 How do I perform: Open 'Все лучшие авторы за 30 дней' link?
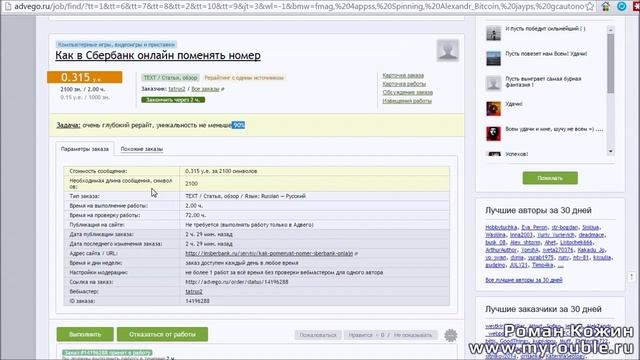tap(524, 280)
